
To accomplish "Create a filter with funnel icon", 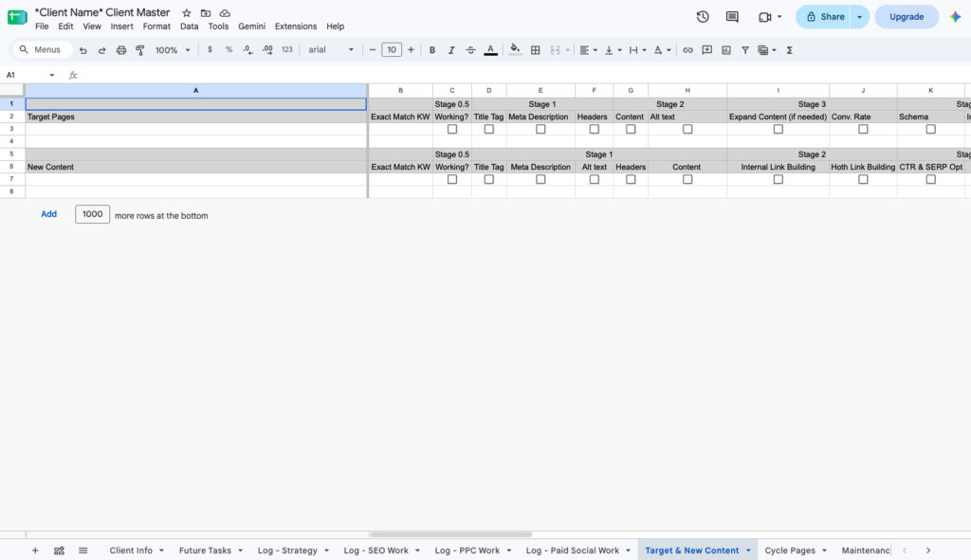I will (x=745, y=50).
